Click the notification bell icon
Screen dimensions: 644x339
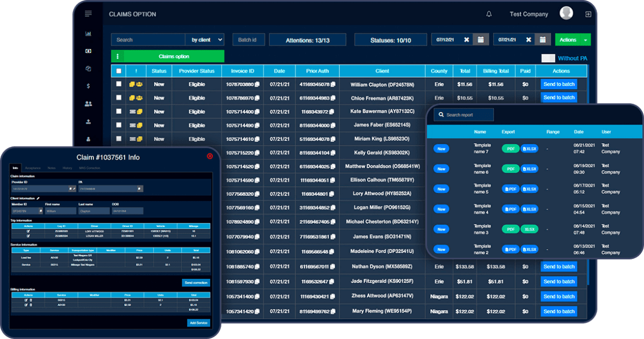pos(489,14)
